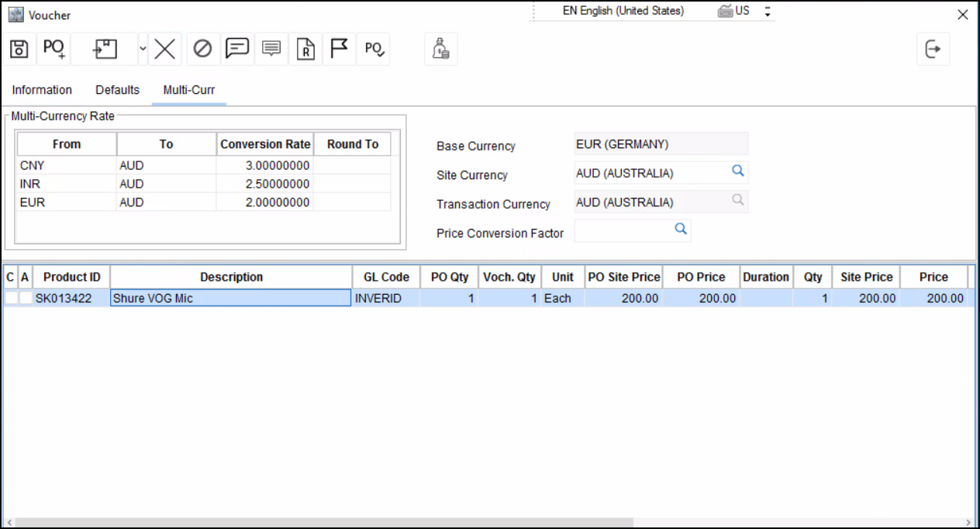Click the receive package box icon
980x529 pixels.
pyautogui.click(x=105, y=49)
